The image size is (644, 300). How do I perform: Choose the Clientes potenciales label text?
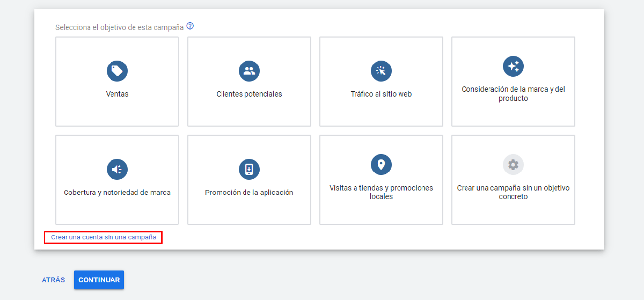249,94
